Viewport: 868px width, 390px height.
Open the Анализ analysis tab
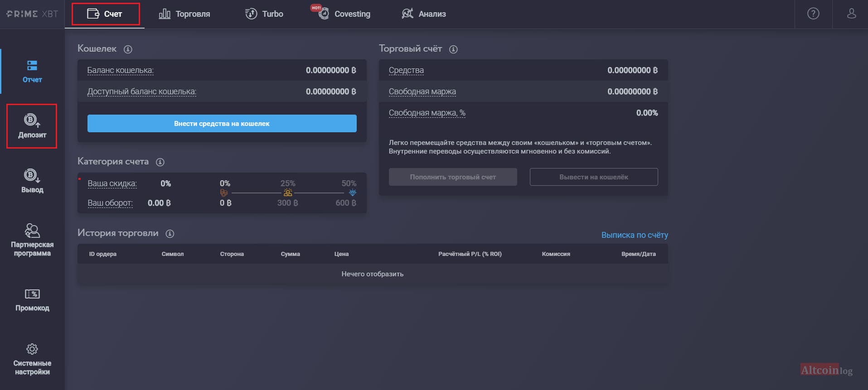(424, 14)
